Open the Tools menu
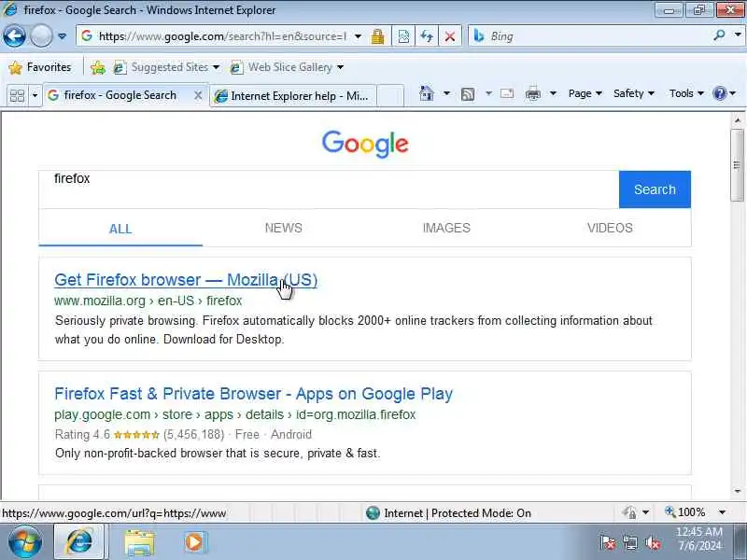The image size is (747, 560). pos(686,93)
